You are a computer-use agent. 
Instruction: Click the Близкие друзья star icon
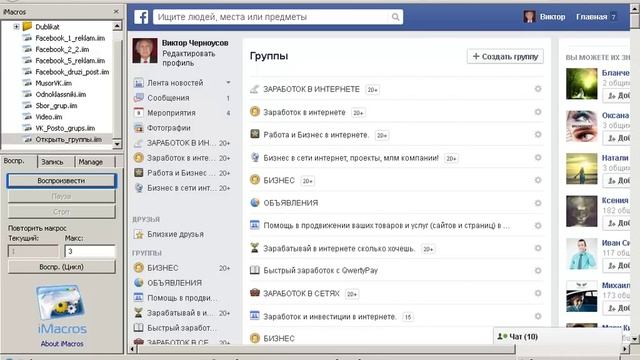coord(139,234)
